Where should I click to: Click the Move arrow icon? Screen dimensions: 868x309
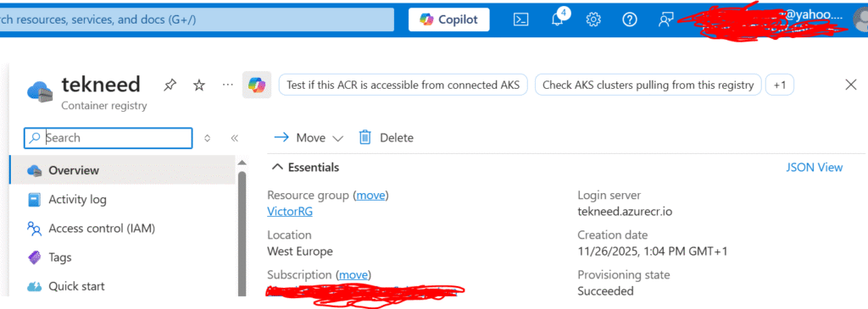281,137
